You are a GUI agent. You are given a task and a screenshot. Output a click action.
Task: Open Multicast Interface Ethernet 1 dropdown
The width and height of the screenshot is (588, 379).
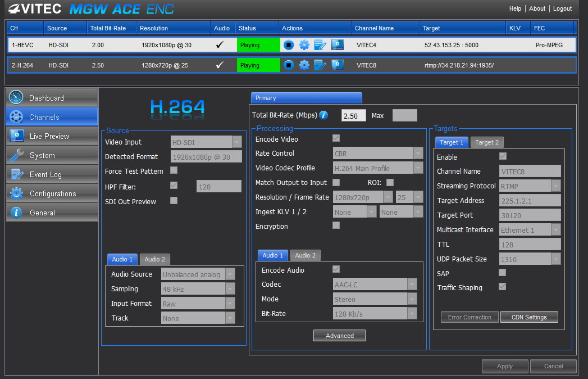click(530, 230)
